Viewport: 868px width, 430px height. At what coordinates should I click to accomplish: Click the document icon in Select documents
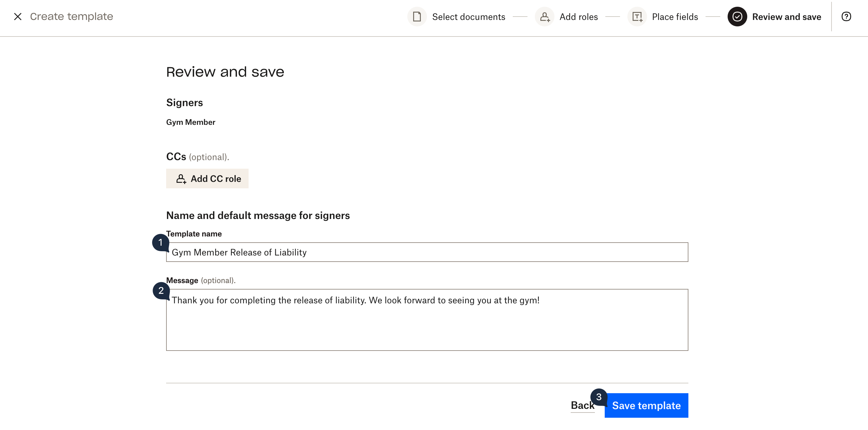[x=417, y=17]
